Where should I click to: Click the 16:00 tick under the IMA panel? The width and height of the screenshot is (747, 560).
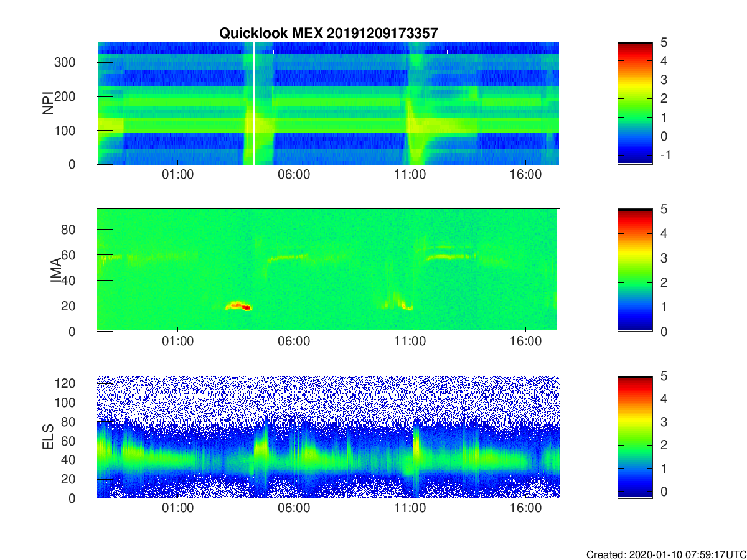point(525,342)
